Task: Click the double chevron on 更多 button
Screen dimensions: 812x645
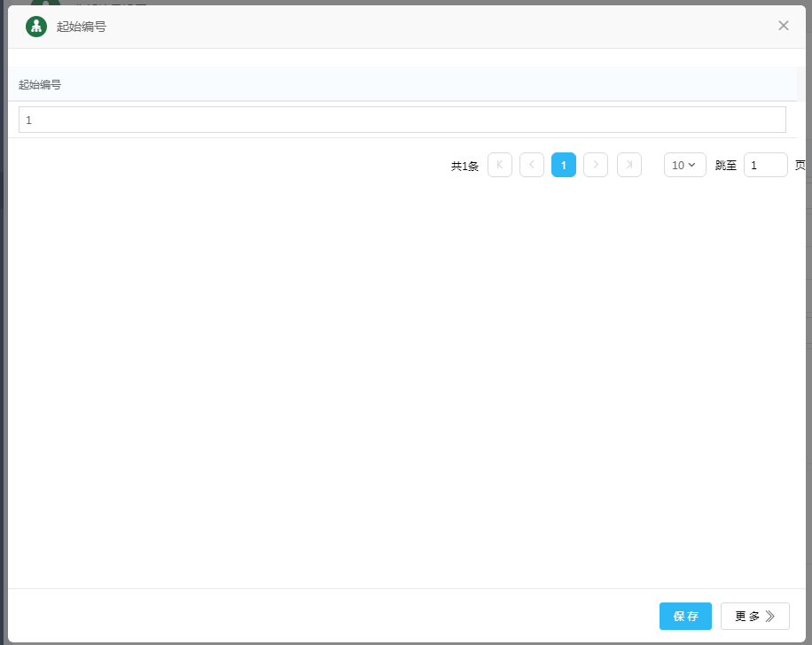Action: click(769, 617)
